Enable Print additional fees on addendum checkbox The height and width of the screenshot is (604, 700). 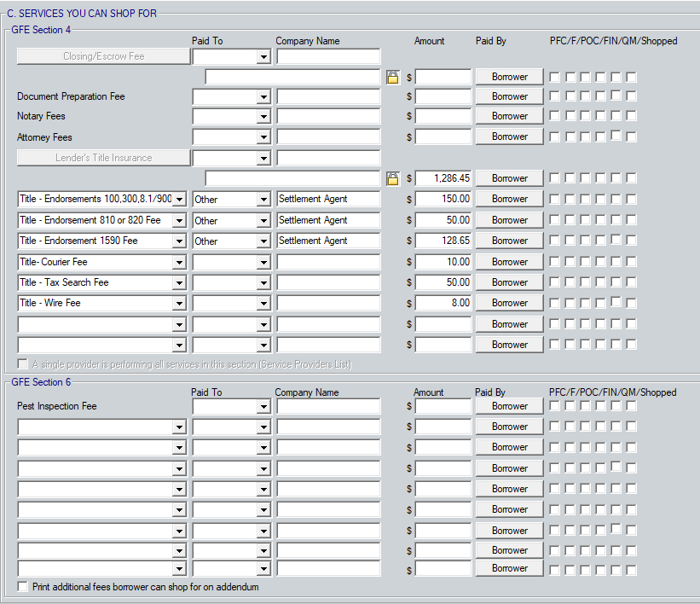tap(23, 587)
